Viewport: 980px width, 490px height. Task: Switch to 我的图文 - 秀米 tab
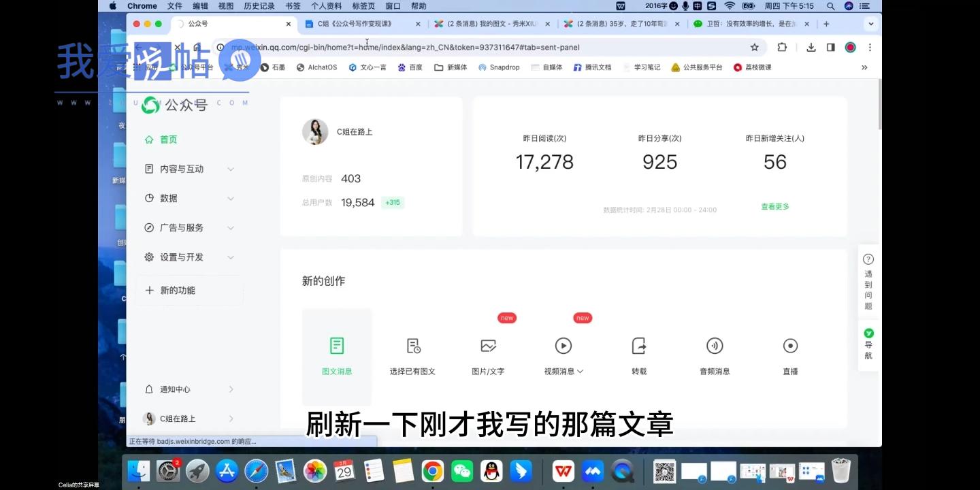pyautogui.click(x=492, y=24)
